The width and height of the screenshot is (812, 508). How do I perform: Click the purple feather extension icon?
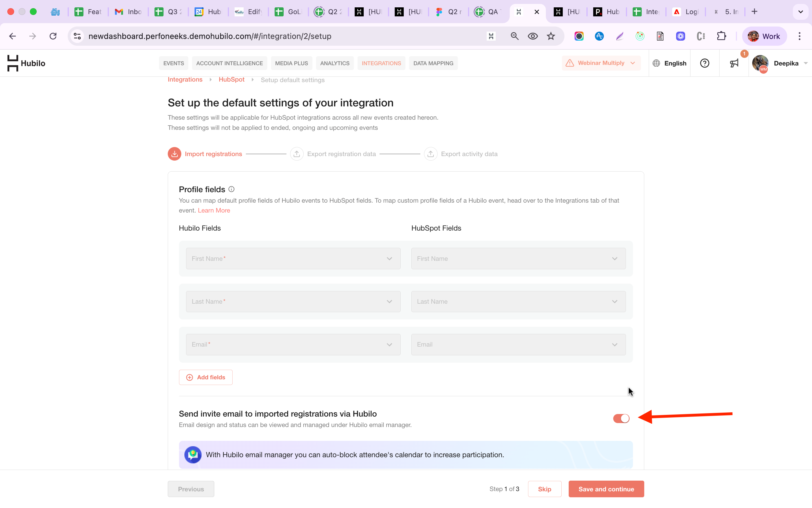[620, 36]
